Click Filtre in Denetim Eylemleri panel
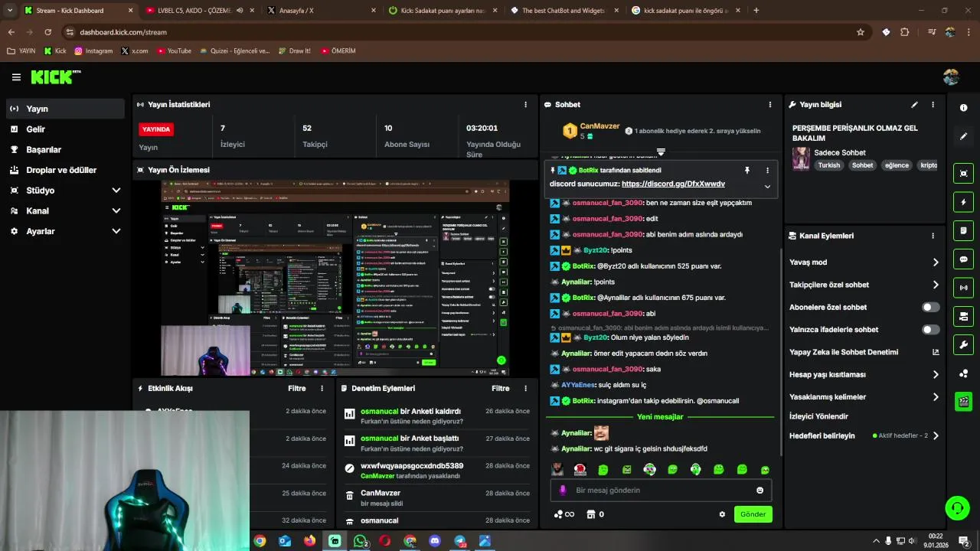The height and width of the screenshot is (551, 980). (501, 389)
